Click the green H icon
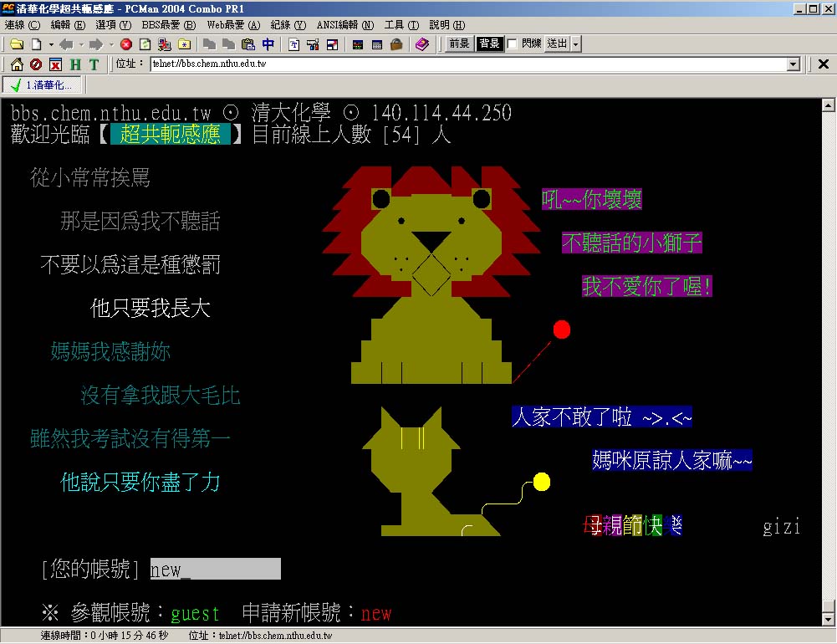837x644 pixels. tap(75, 64)
